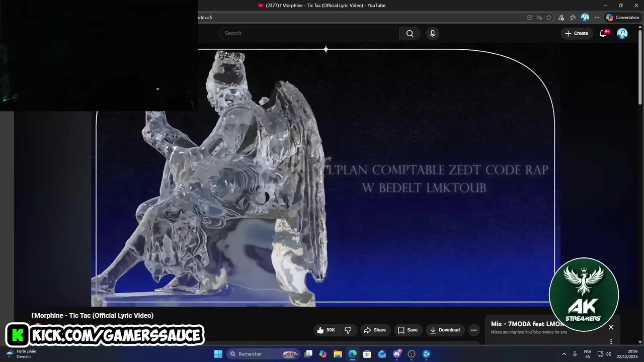
Task: Click the taskbar Rechercher search box
Action: pos(263,354)
